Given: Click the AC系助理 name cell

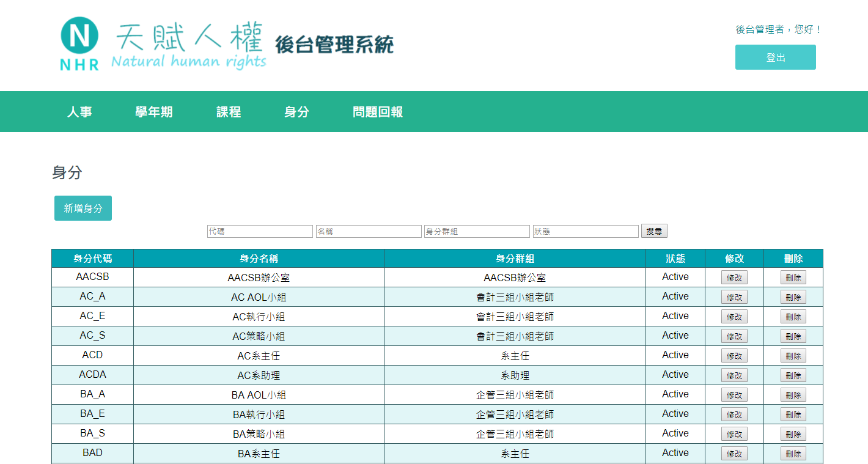Looking at the screenshot, I should pos(259,375).
